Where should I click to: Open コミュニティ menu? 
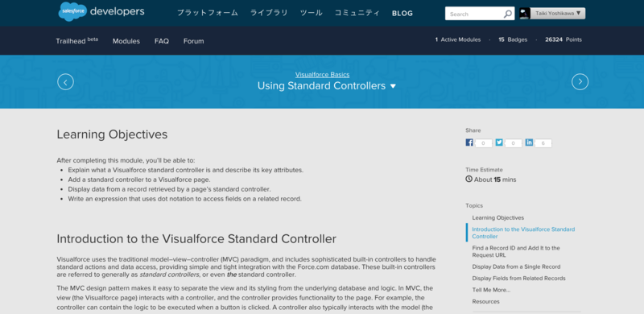tap(357, 13)
